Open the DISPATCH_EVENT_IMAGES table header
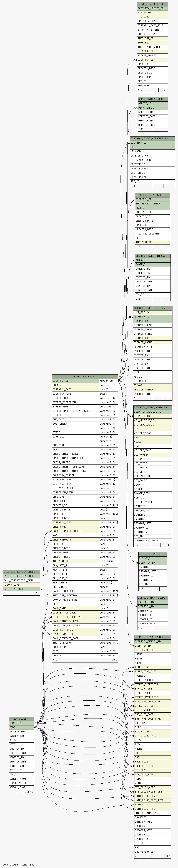Screen dimensions: 178x868 152,256
